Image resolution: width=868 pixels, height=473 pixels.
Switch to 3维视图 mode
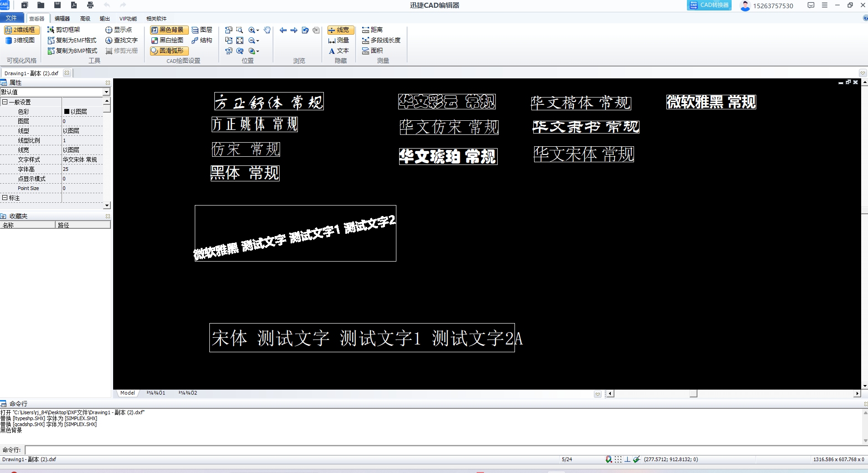point(20,40)
